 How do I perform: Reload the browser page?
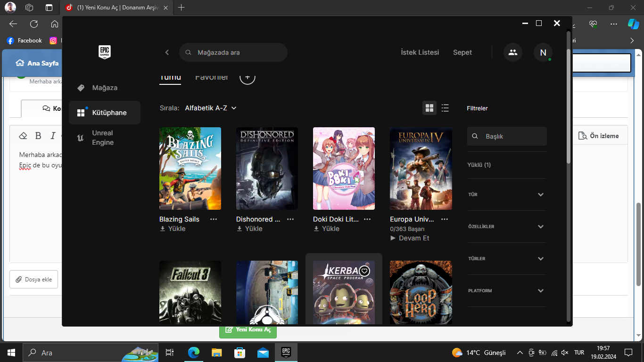click(34, 24)
